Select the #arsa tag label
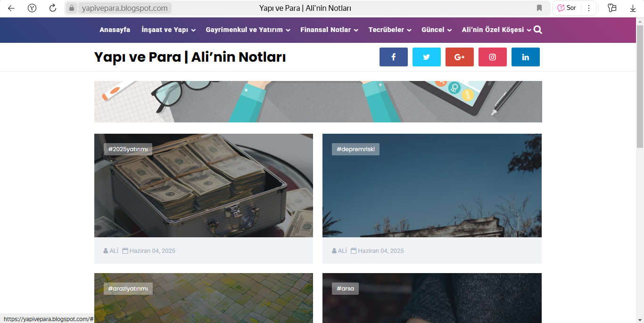 coord(345,289)
